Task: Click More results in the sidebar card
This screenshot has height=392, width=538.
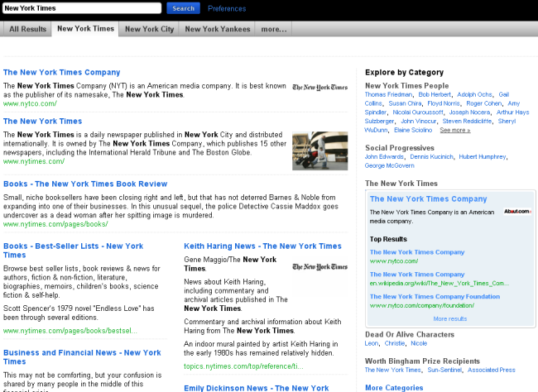Action: pos(449,319)
